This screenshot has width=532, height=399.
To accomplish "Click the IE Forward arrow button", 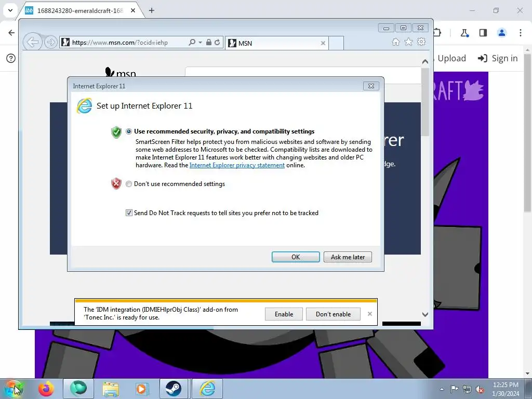I will coord(51,43).
